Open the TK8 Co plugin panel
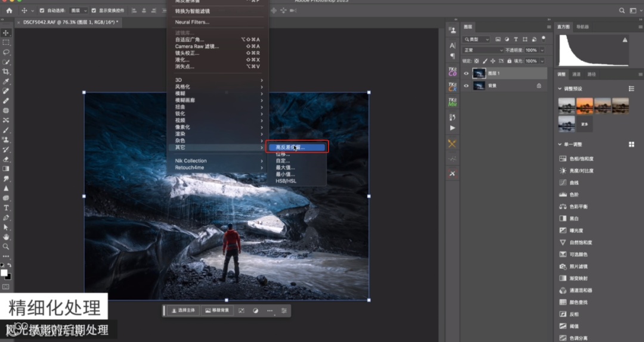 pyautogui.click(x=452, y=72)
